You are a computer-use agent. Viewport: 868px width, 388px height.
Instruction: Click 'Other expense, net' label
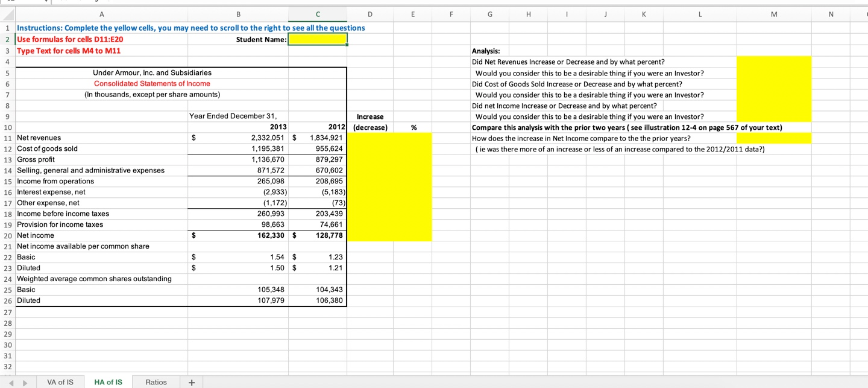[x=48, y=203]
